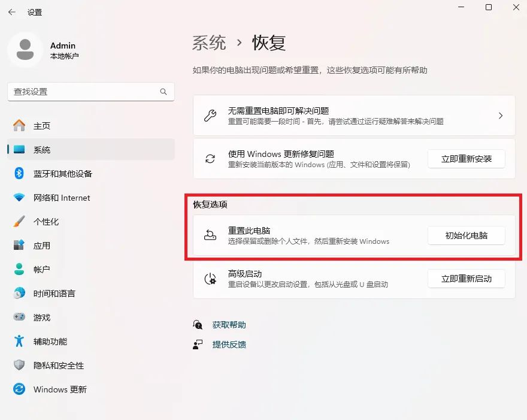Click the Windows 更新 sync icon
Image resolution: width=527 pixels, height=420 pixels.
[19, 389]
